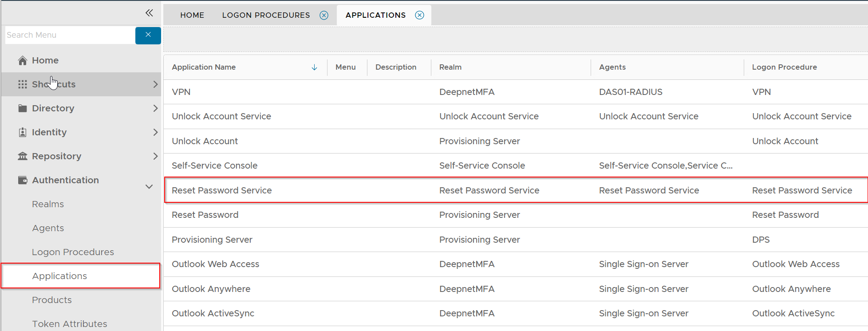
Task: Expand the Shortcuts menu chevron
Action: 155,84
